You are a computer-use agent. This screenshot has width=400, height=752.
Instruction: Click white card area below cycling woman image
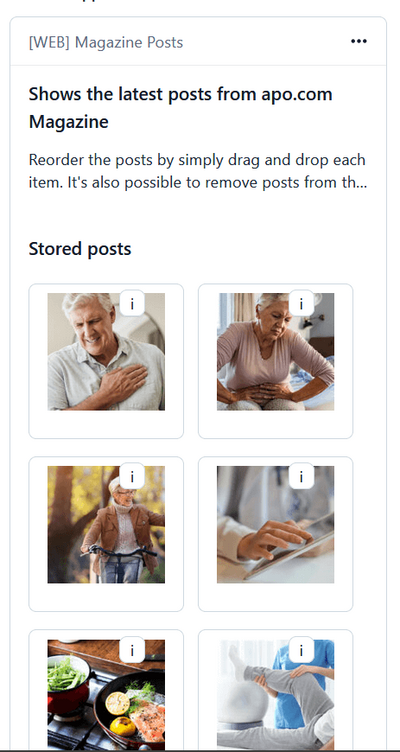pyautogui.click(x=106, y=597)
